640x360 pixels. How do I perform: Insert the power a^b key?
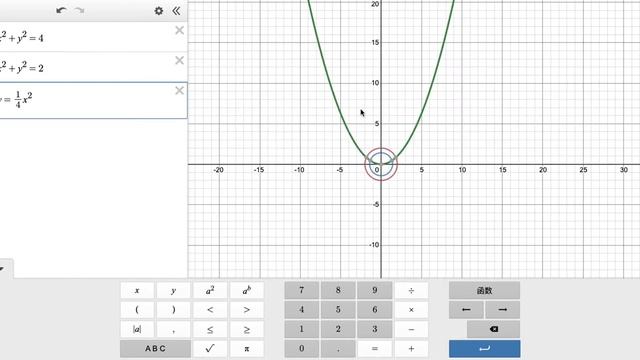[x=247, y=291]
